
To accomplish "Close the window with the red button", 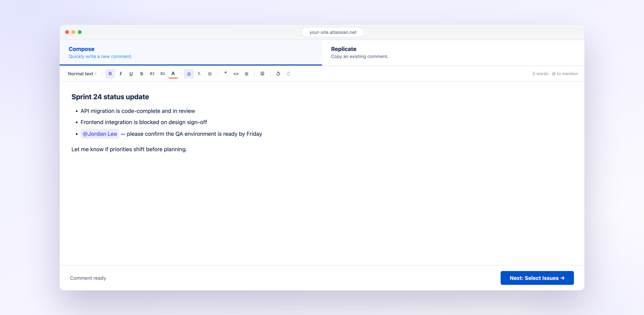I will point(67,32).
